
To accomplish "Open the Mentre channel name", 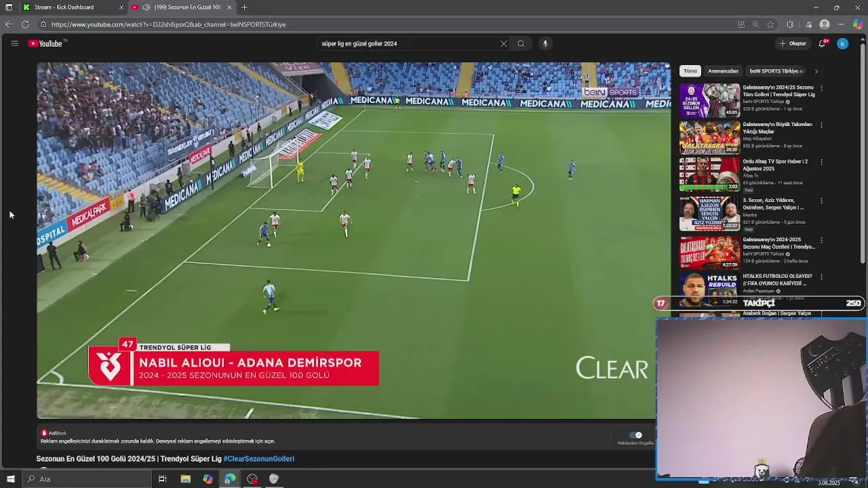I will (x=749, y=215).
